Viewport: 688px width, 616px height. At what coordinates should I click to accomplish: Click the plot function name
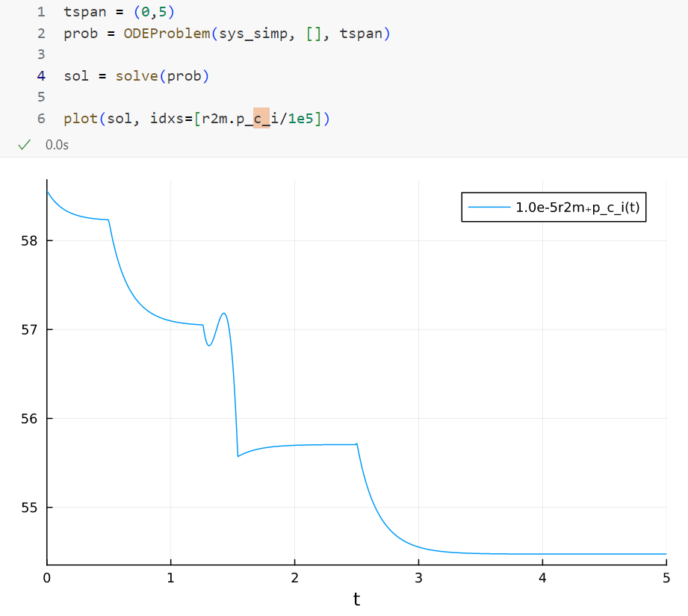[81, 119]
